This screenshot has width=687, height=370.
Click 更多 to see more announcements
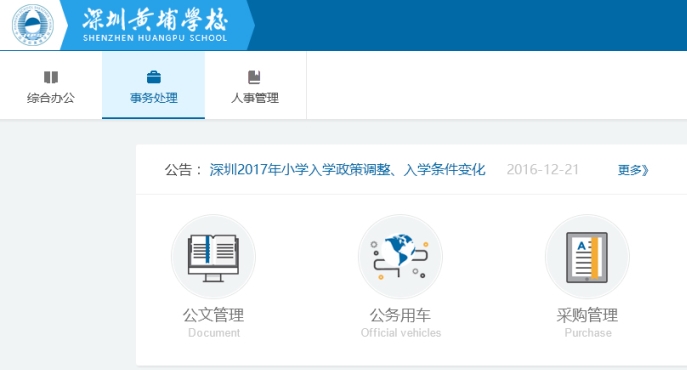pyautogui.click(x=633, y=170)
